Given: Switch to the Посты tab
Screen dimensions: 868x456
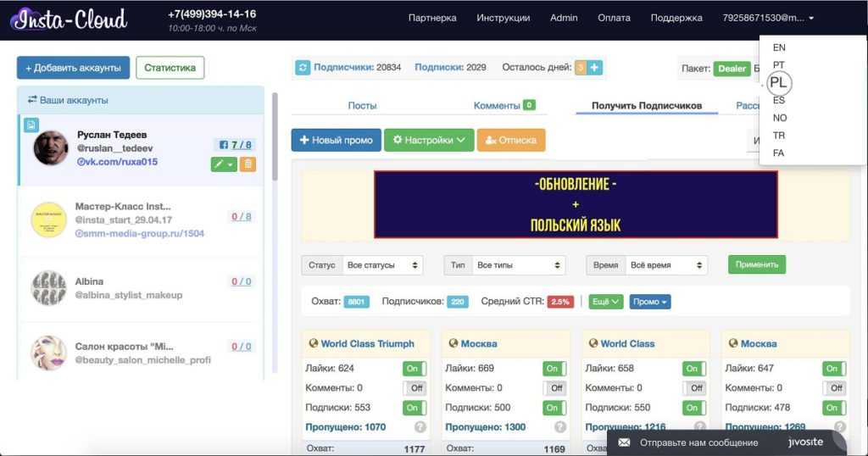Looking at the screenshot, I should point(362,106).
